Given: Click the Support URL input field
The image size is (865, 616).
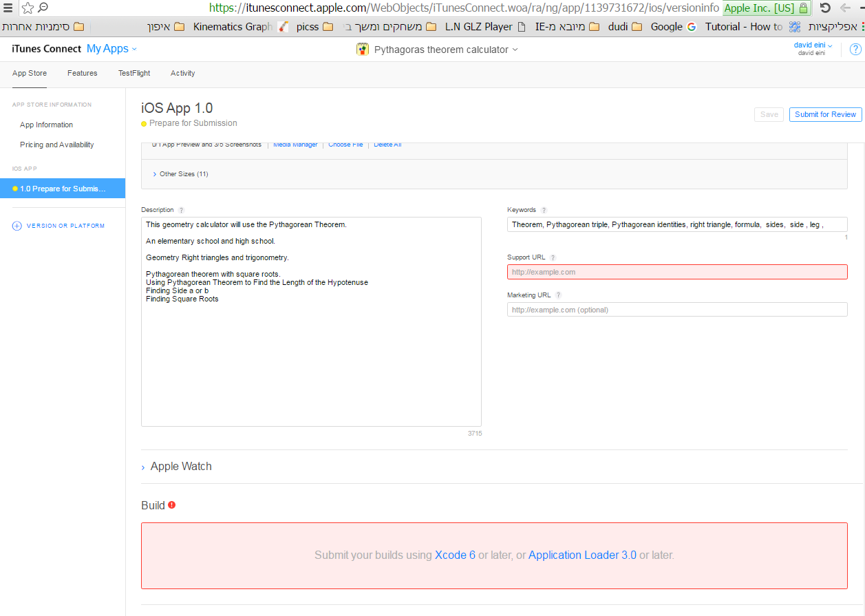Looking at the screenshot, I should click(x=677, y=272).
